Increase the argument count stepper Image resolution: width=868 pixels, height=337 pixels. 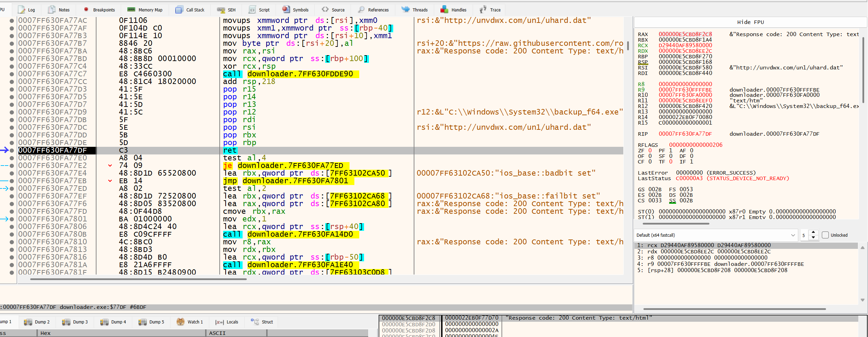pyautogui.click(x=814, y=232)
